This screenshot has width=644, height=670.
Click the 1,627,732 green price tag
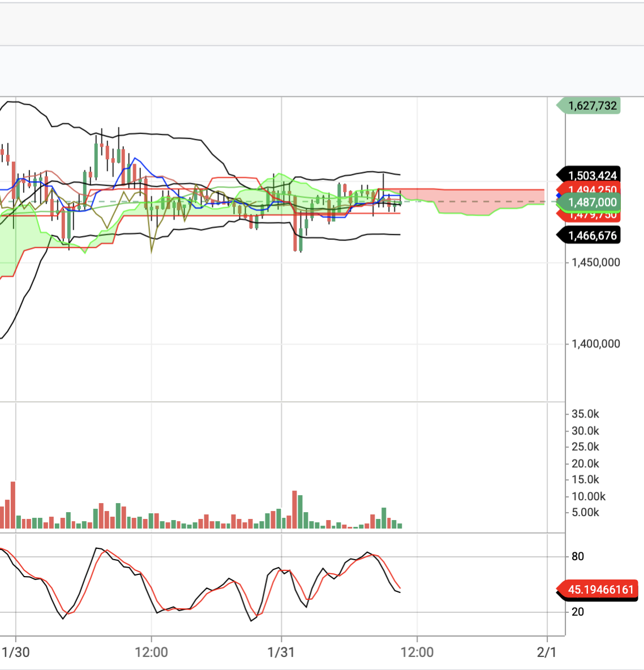pos(589,106)
